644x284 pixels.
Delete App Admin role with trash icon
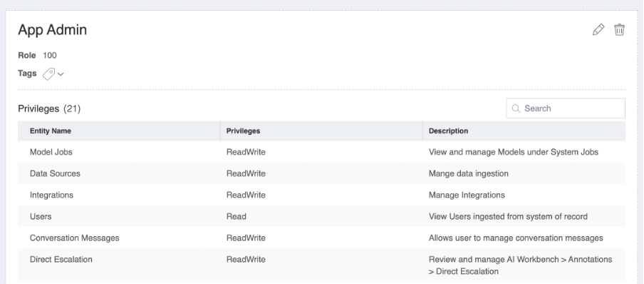[x=619, y=30]
